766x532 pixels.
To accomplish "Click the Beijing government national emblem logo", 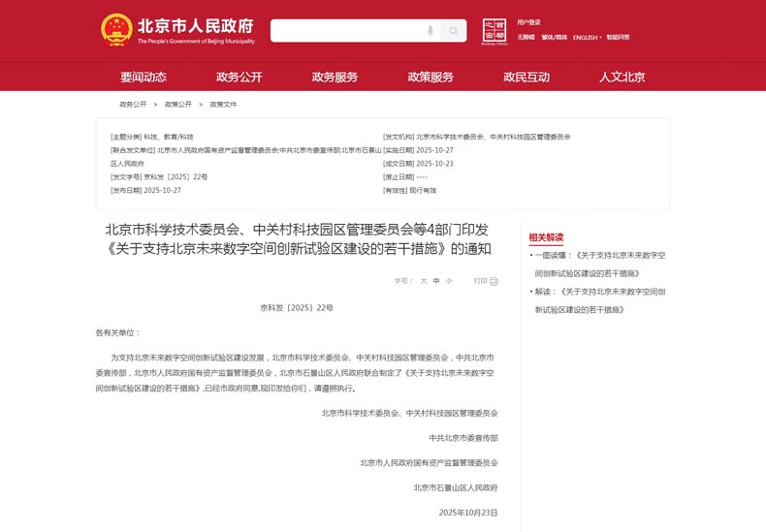I will [x=116, y=30].
